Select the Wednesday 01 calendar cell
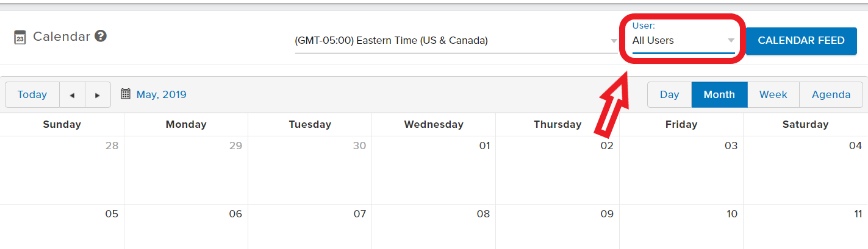 [x=434, y=170]
